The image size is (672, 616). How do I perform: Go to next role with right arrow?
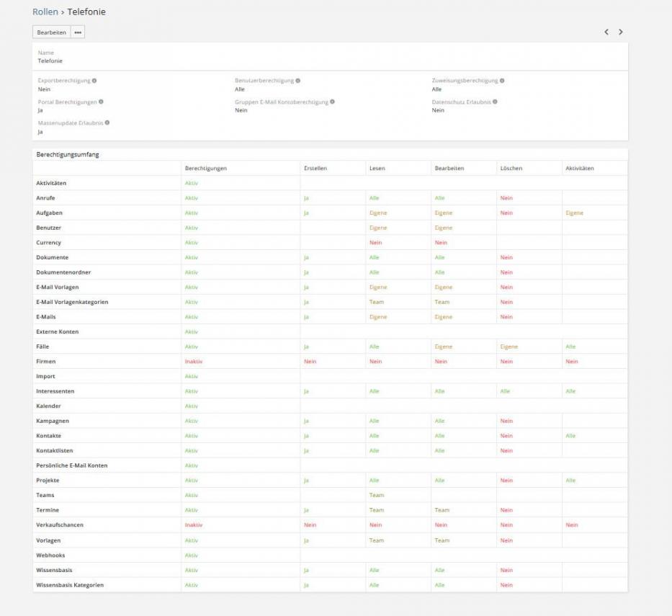(621, 32)
